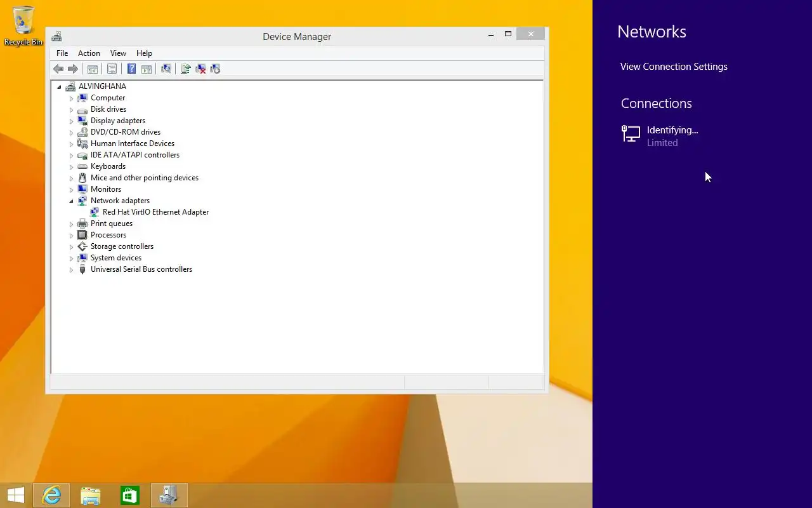
Task: Expand the Disk drives node arrow
Action: 71,110
